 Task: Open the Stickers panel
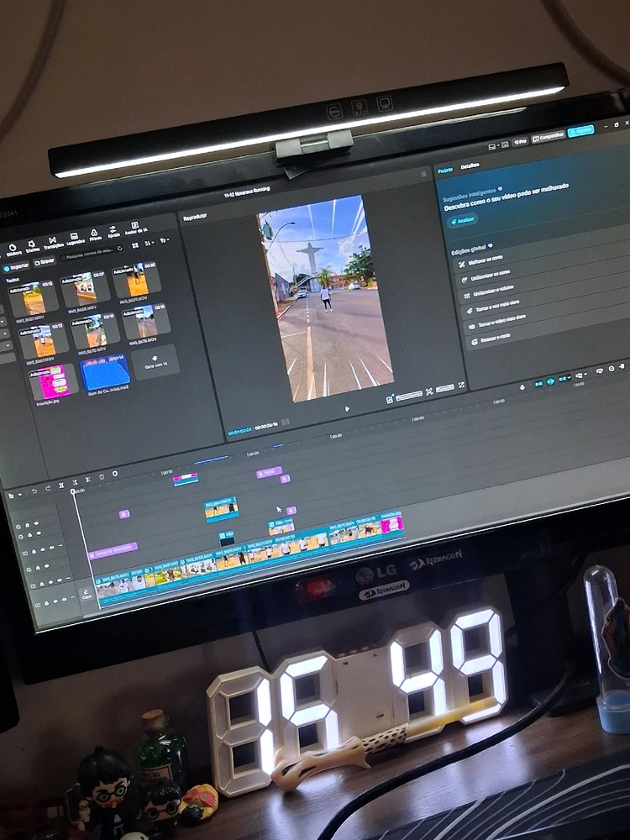(13, 249)
